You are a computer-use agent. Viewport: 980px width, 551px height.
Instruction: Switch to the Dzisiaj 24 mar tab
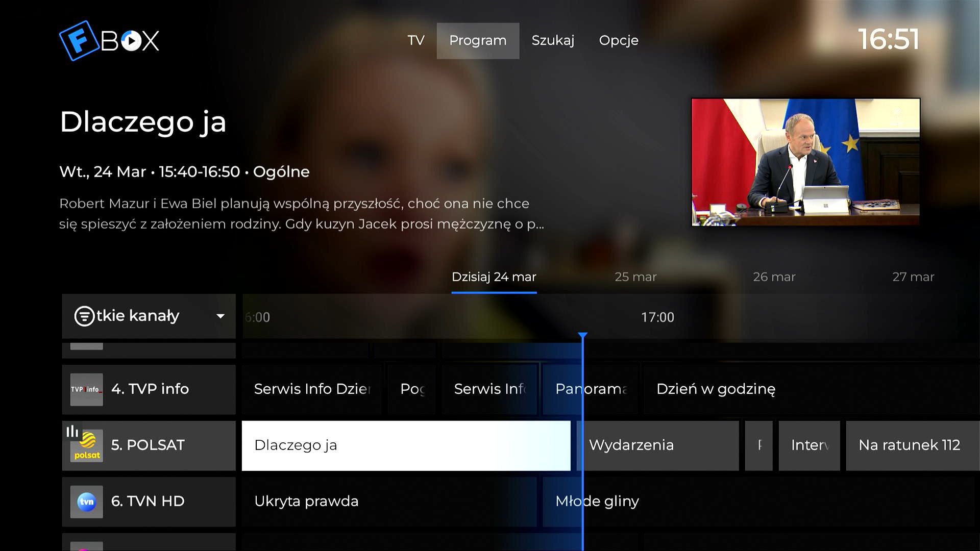[x=494, y=277]
